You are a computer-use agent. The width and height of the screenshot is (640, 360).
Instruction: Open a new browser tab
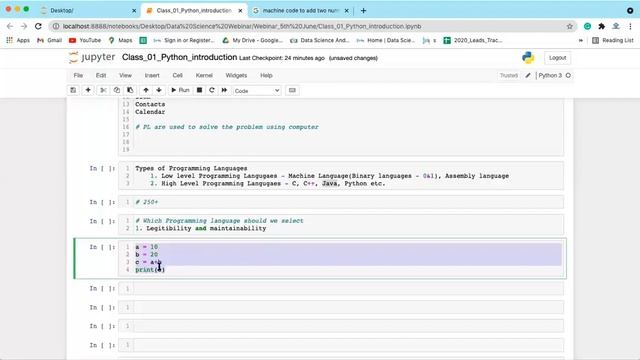[363, 11]
